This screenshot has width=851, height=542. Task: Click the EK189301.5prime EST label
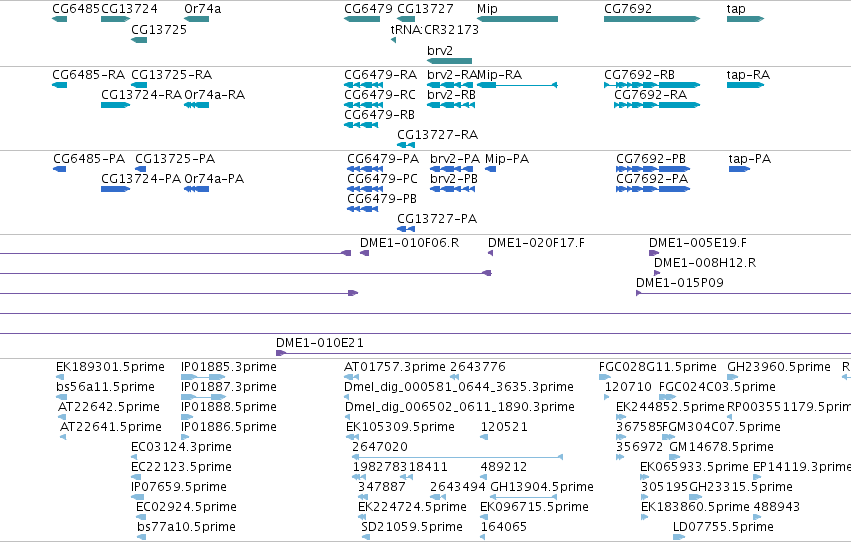coord(110,367)
